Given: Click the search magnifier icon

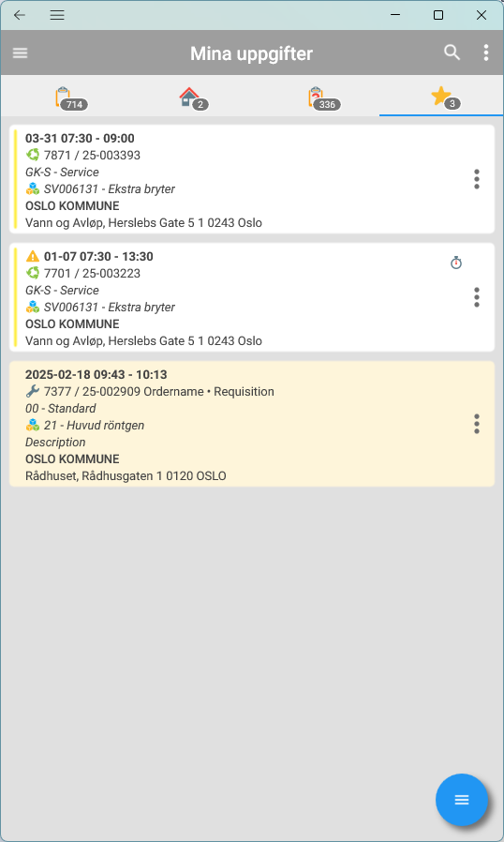Looking at the screenshot, I should click(x=452, y=53).
